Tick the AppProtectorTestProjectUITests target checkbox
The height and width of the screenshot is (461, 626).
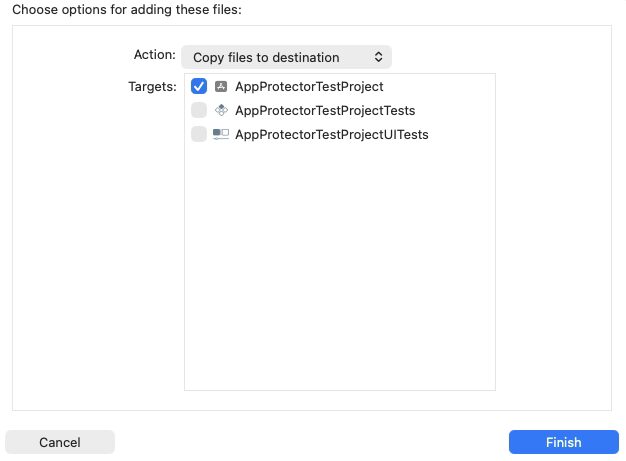pos(199,134)
